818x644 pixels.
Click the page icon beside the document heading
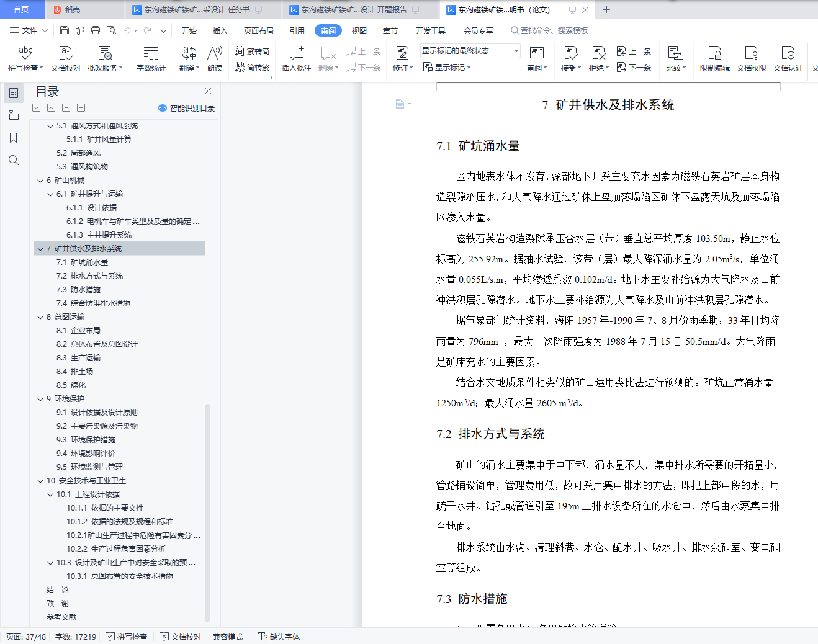tap(400, 104)
